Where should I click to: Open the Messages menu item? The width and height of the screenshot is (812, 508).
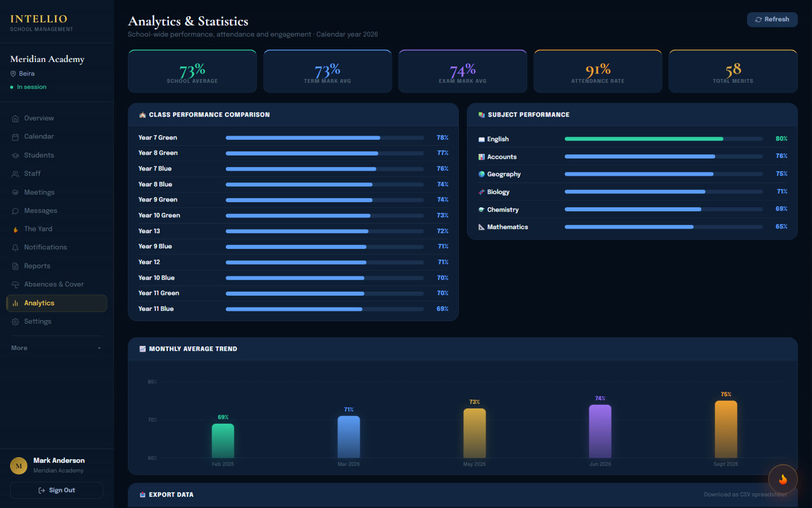click(x=56, y=211)
